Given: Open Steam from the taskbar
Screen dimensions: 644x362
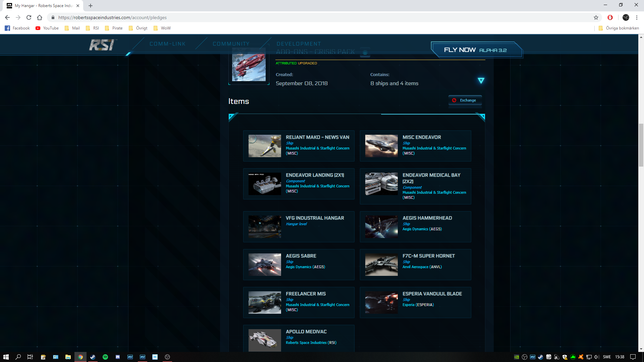Looking at the screenshot, I should point(93,357).
